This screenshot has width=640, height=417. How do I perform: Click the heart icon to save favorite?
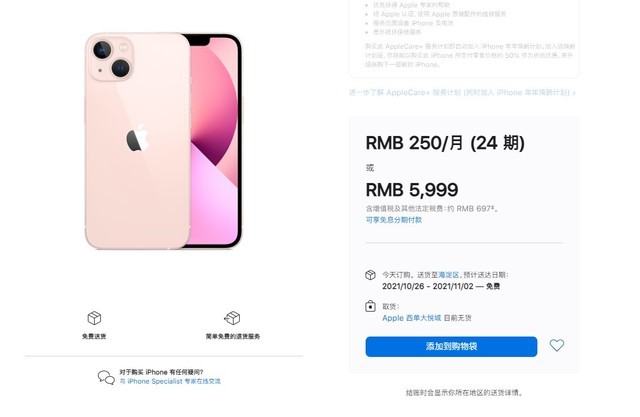(x=556, y=346)
